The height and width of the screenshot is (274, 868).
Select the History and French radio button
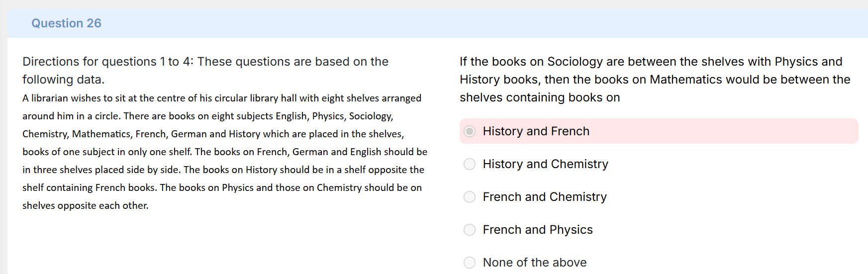pyautogui.click(x=470, y=131)
